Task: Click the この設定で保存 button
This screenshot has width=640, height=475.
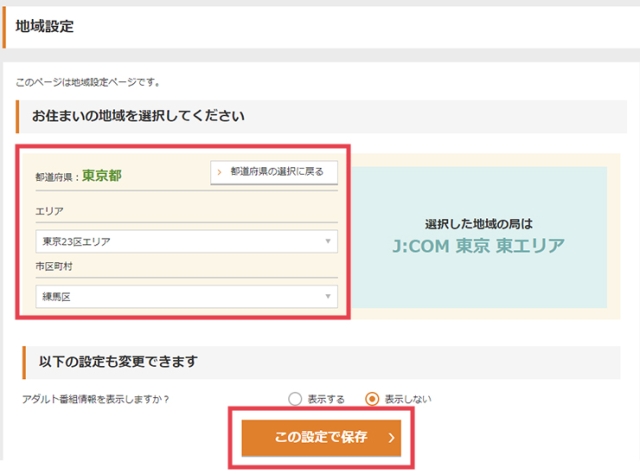Action: pos(321,437)
